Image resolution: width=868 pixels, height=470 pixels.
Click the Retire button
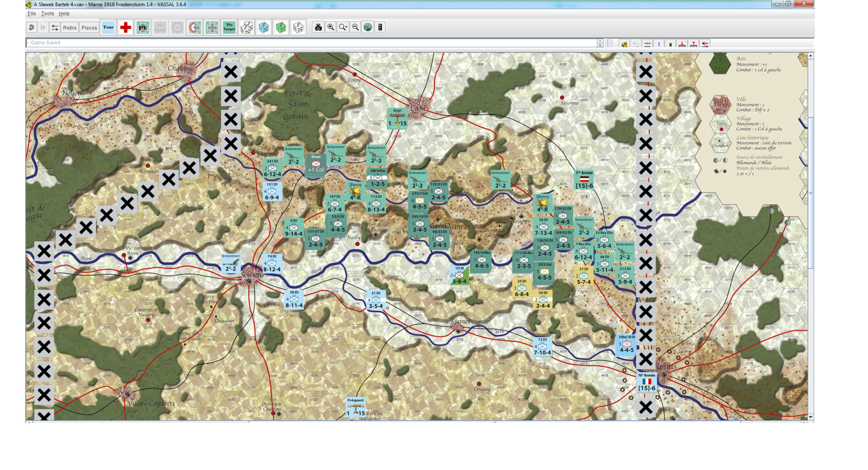70,28
